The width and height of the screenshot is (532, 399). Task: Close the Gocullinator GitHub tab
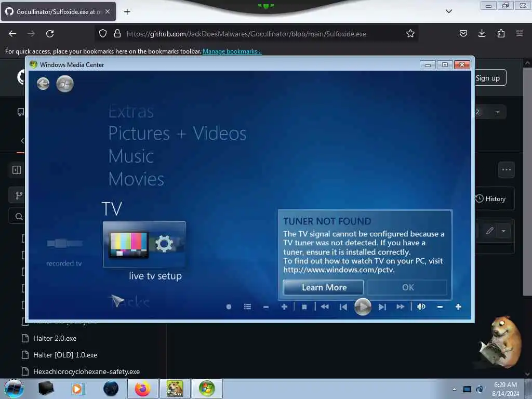[108, 11]
